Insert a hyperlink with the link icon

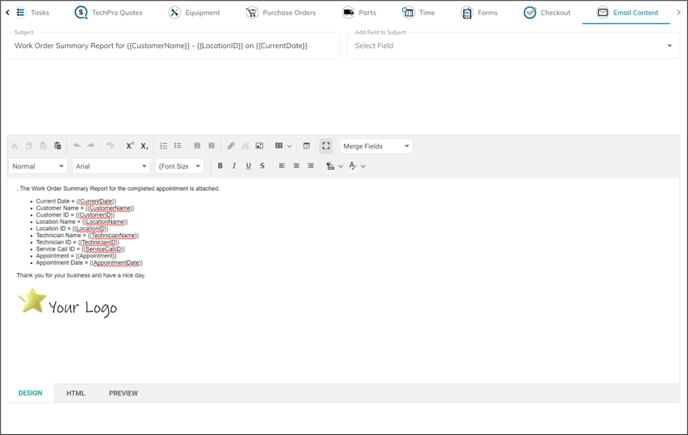[x=231, y=146]
